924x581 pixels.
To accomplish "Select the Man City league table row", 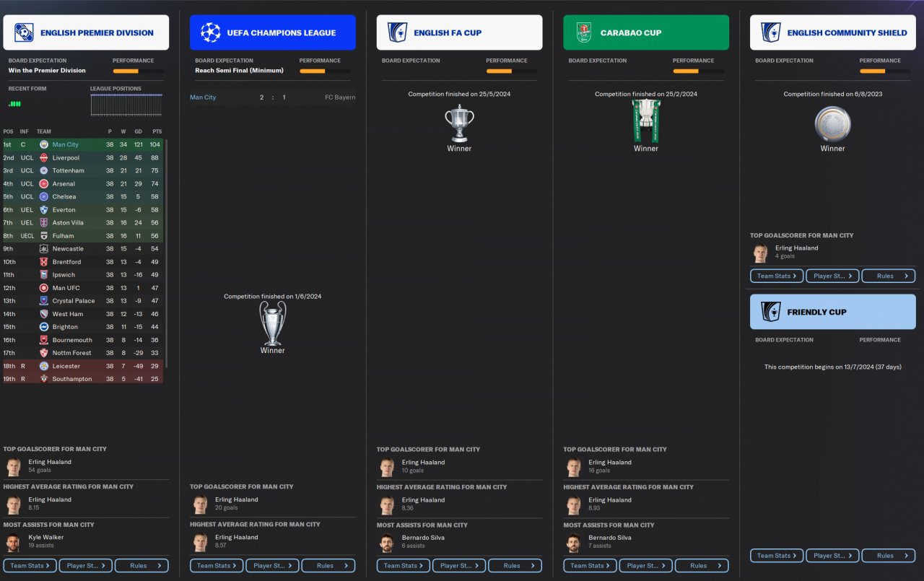I will coord(83,144).
